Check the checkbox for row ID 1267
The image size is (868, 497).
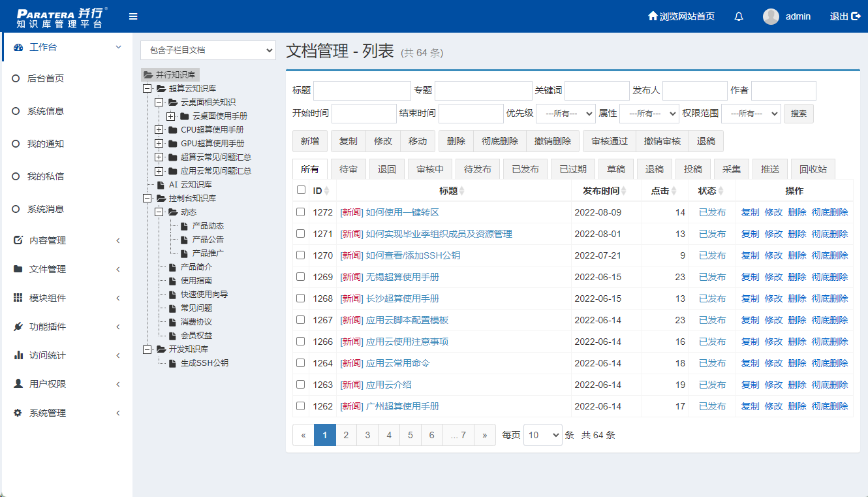pos(301,319)
